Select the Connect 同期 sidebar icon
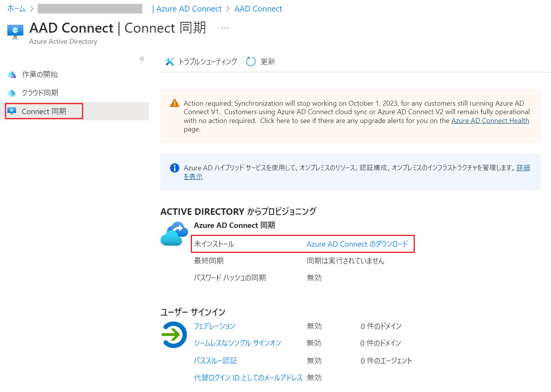The width and height of the screenshot is (551, 392). click(x=12, y=111)
